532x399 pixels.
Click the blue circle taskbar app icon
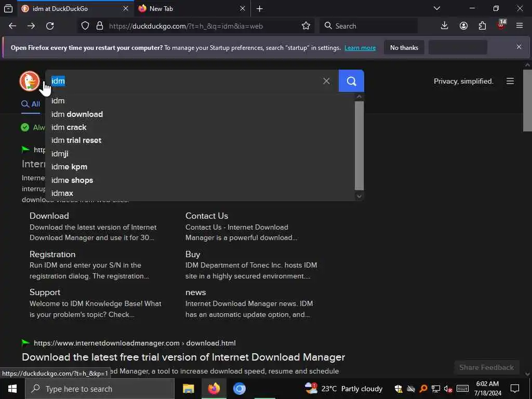239,389
